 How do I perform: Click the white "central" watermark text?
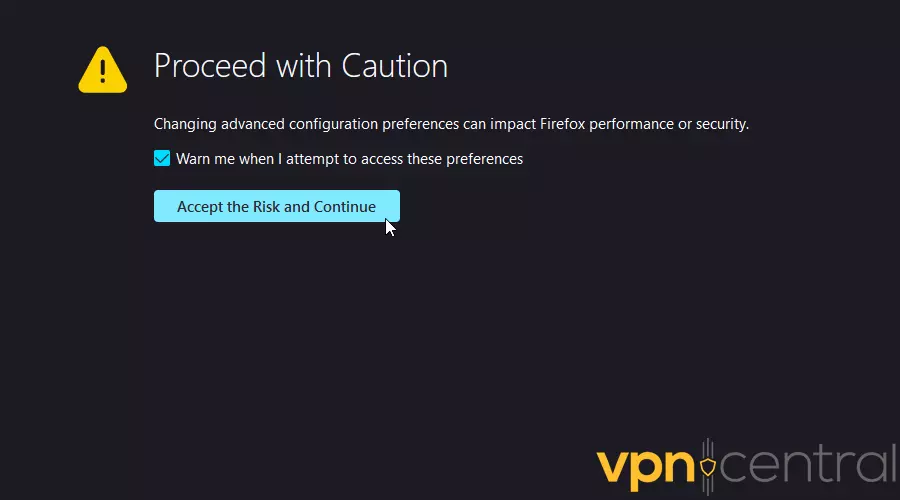(803, 468)
